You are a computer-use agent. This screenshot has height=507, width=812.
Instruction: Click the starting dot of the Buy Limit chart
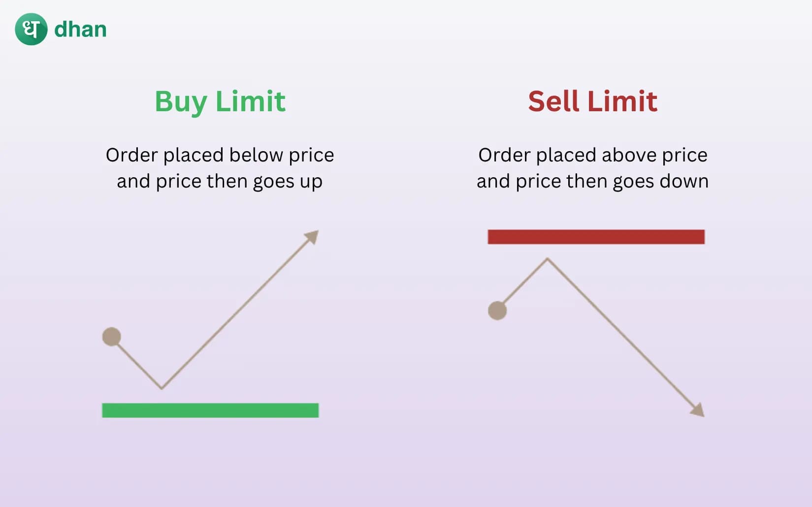pyautogui.click(x=112, y=337)
